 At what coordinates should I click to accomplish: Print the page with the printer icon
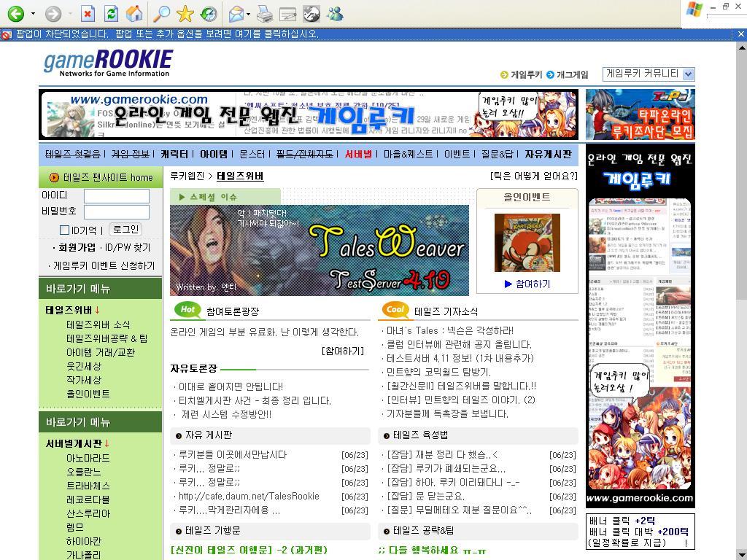264,14
